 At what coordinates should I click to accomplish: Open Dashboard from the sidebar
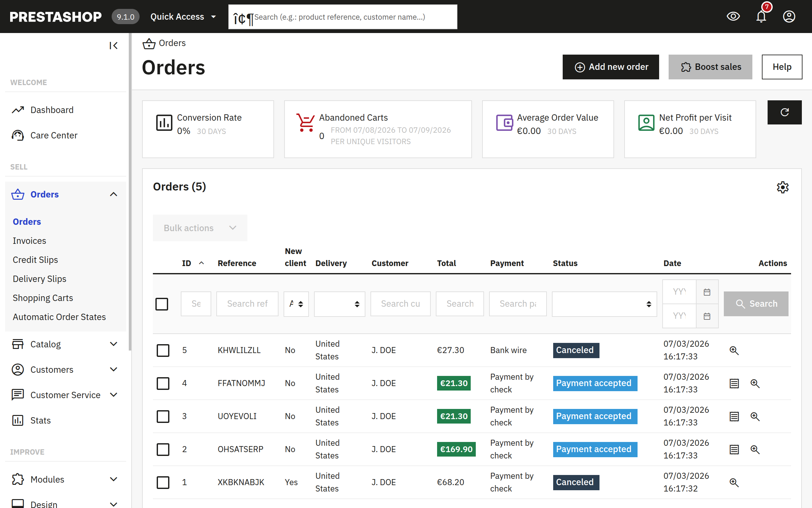coord(65,110)
